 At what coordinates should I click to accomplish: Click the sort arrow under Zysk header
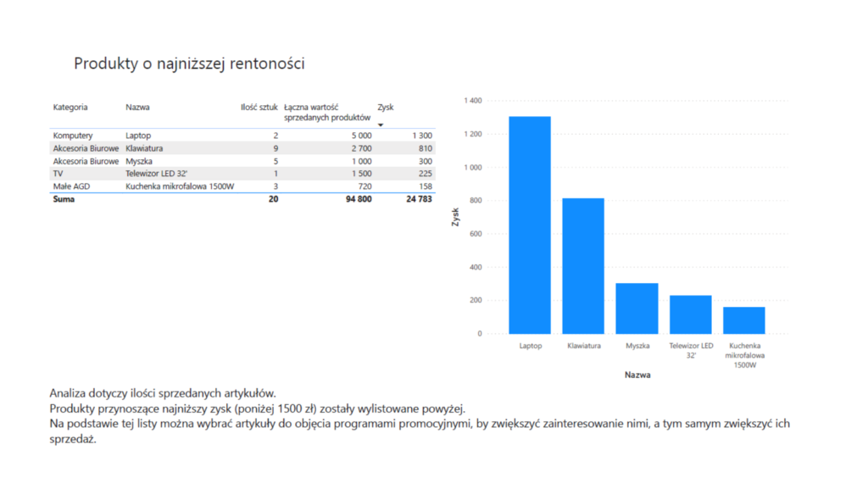(381, 125)
